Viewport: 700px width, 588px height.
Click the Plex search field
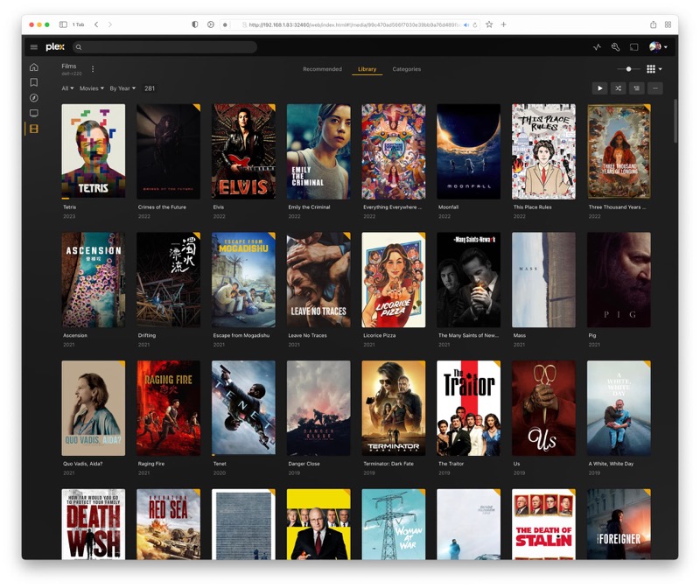(164, 47)
